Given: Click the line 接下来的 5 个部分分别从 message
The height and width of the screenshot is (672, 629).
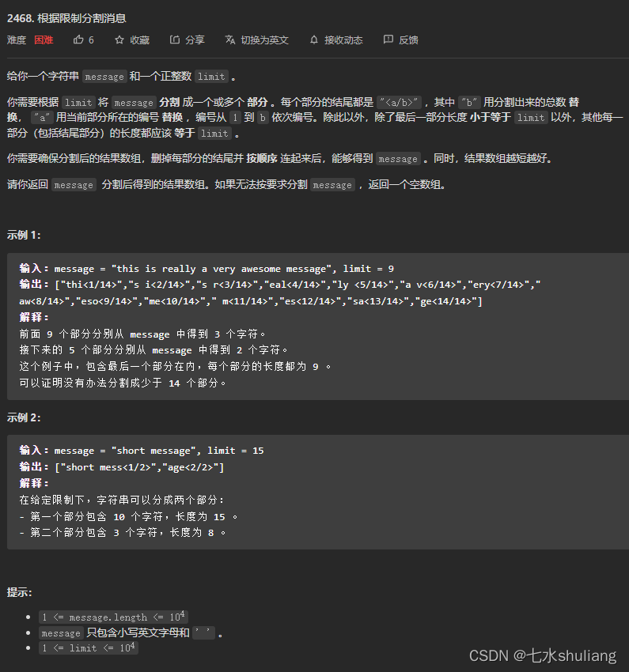Looking at the screenshot, I should (x=153, y=350).
